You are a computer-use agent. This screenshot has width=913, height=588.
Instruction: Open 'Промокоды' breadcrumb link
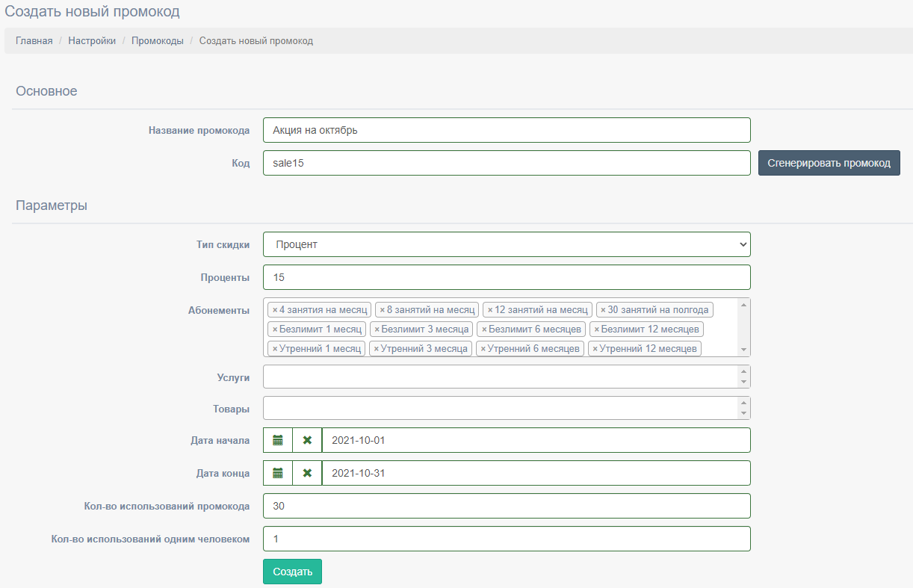[158, 41]
